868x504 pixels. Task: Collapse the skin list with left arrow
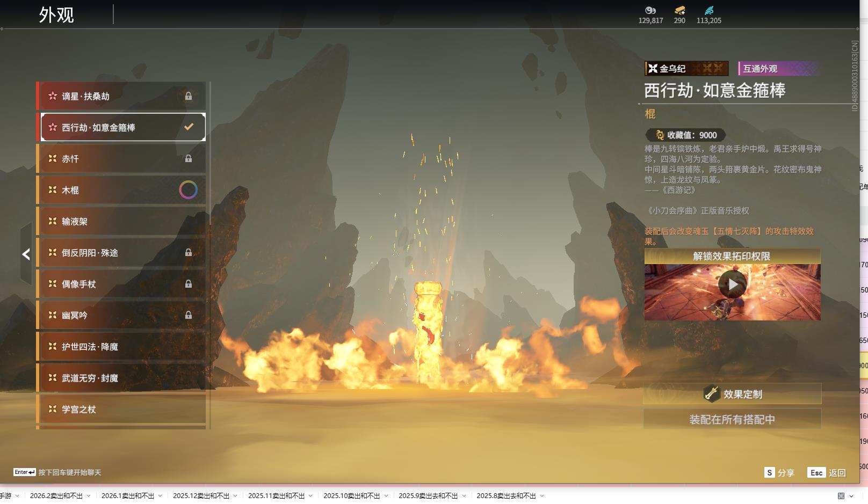pos(26,254)
